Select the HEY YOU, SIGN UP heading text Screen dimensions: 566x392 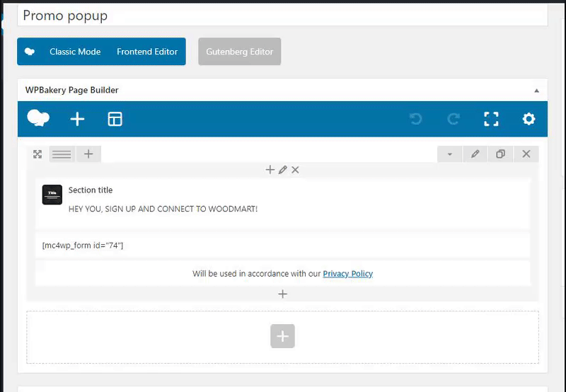tap(163, 209)
